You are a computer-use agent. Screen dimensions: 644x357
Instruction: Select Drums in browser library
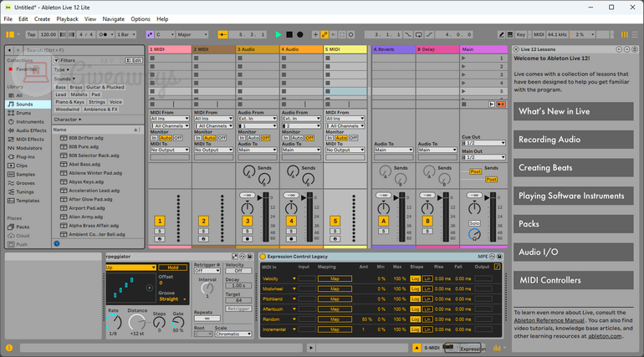[x=23, y=113]
